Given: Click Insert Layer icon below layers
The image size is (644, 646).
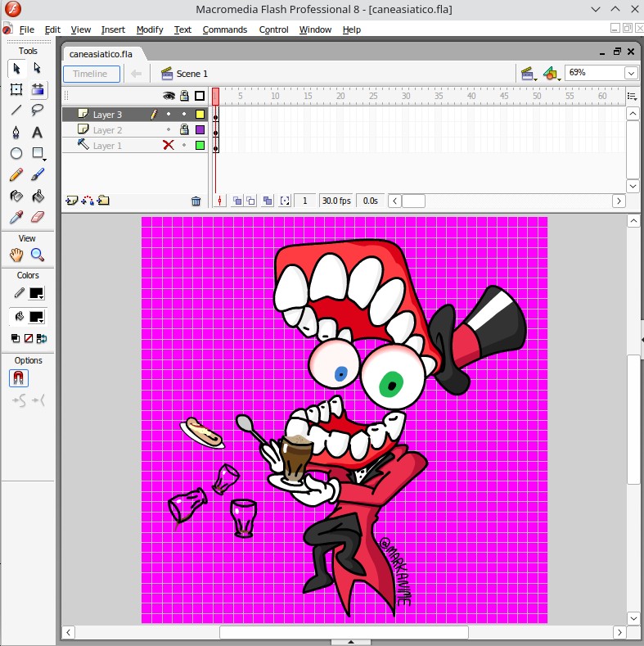Looking at the screenshot, I should 72,201.
